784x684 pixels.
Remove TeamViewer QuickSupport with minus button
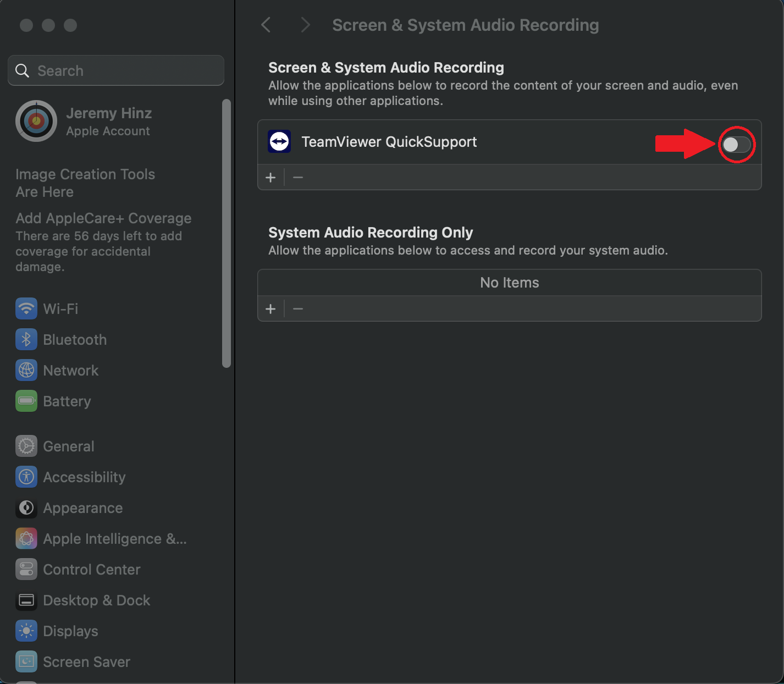click(298, 177)
